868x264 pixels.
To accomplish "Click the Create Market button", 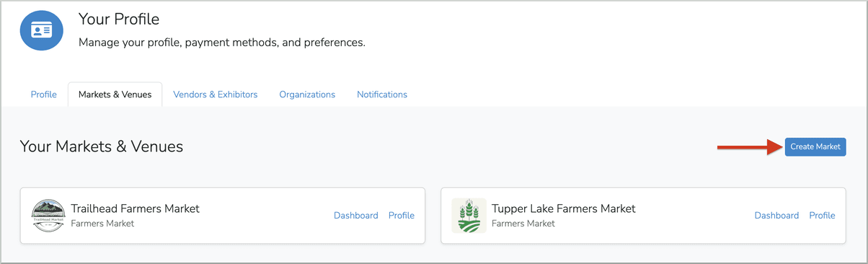I will pyautogui.click(x=815, y=146).
